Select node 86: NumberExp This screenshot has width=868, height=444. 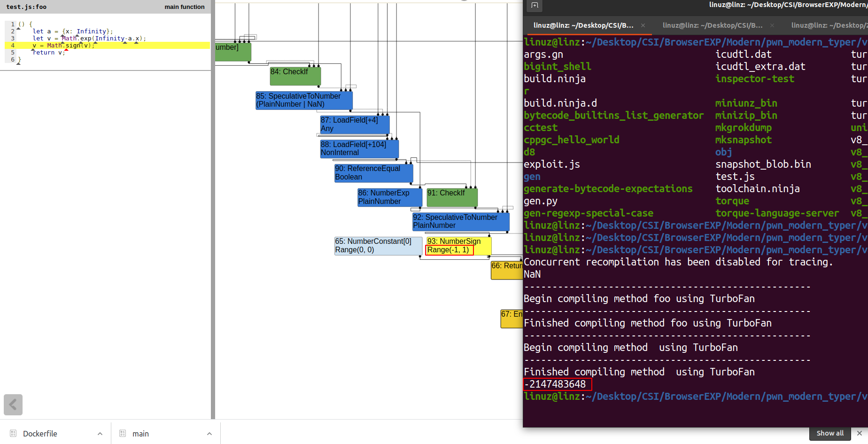click(389, 197)
